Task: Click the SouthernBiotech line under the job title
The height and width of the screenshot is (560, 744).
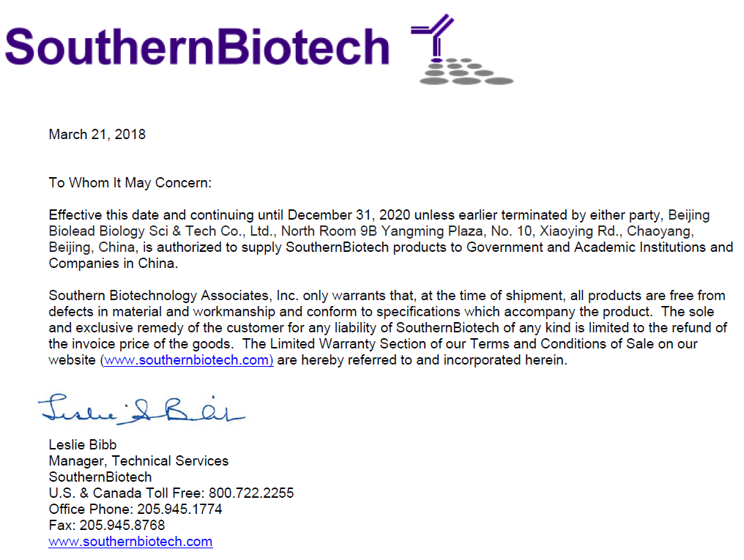Action: pyautogui.click(x=100, y=477)
